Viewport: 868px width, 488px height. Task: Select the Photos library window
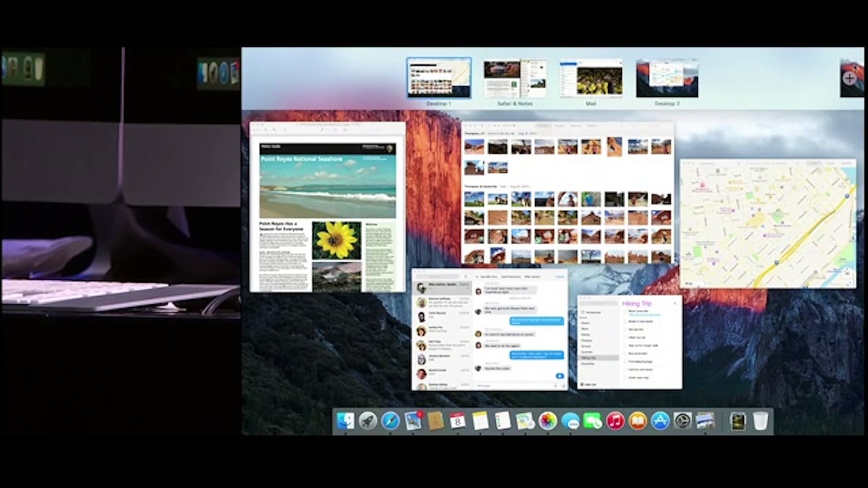(568, 192)
